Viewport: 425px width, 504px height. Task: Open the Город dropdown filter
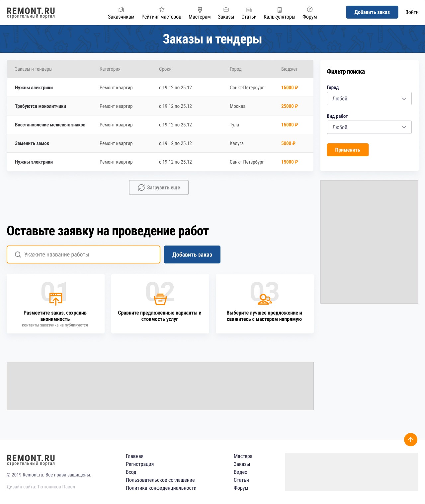click(369, 99)
